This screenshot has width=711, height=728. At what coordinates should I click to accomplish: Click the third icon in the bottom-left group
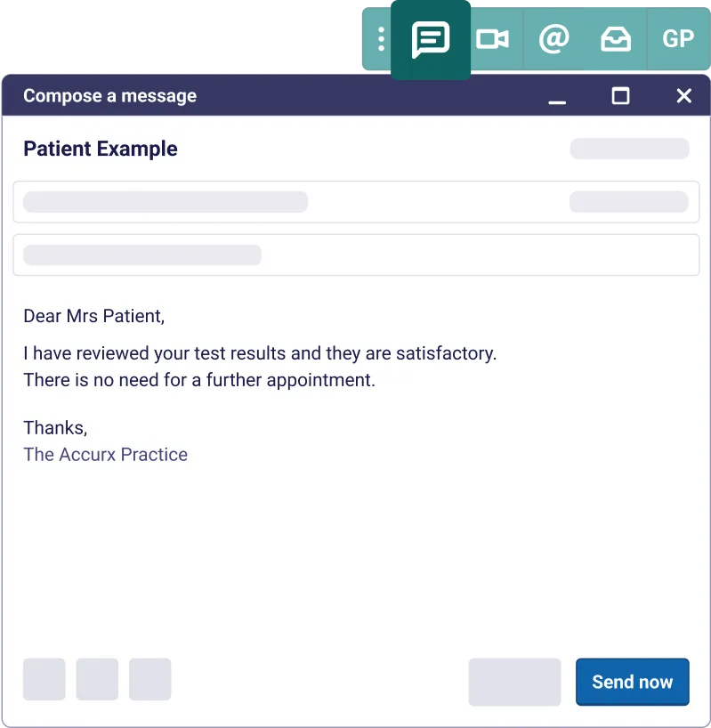pyautogui.click(x=149, y=679)
